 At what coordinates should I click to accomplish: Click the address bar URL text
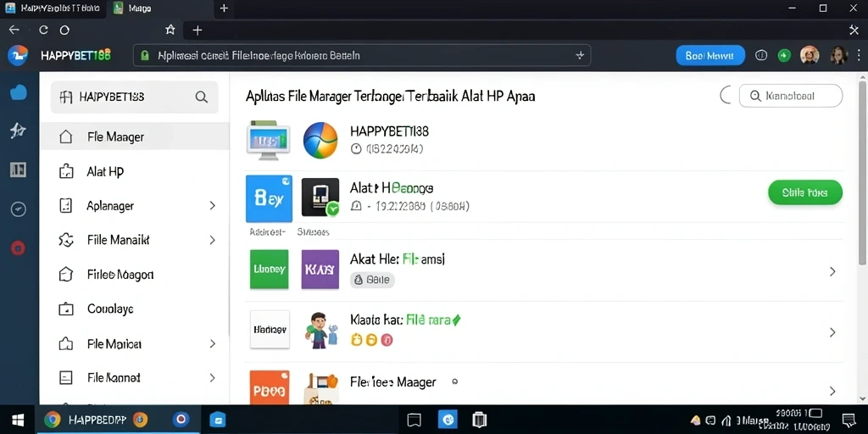(x=259, y=55)
